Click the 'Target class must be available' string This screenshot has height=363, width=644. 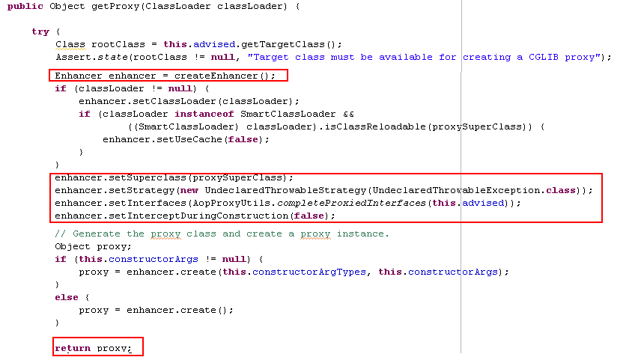[423, 57]
